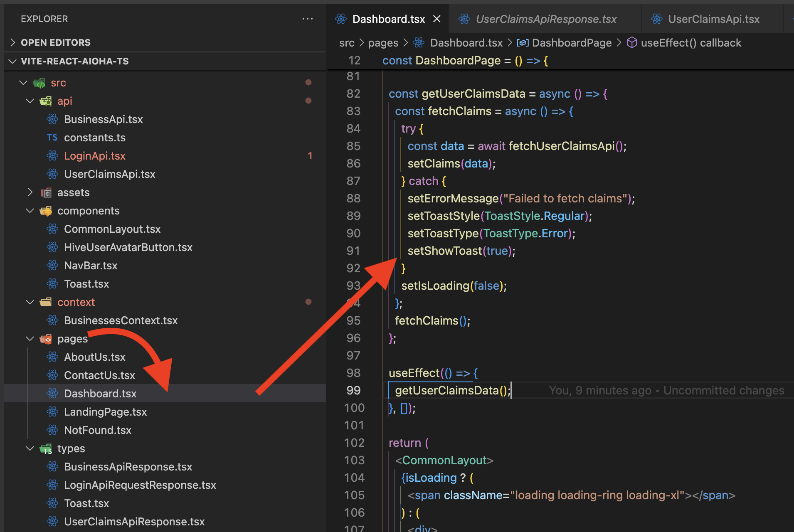Image resolution: width=794 pixels, height=532 pixels.
Task: Click the context folder icon
Action: click(46, 302)
